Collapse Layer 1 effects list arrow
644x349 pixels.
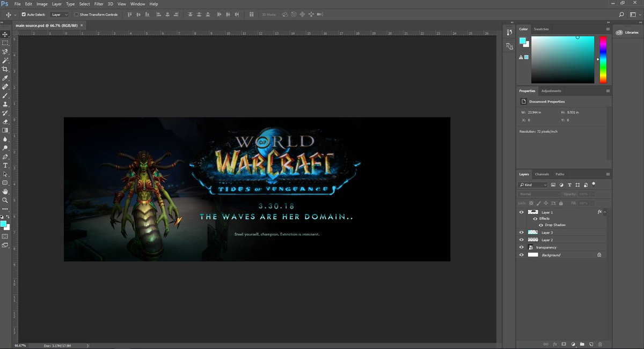tap(605, 212)
